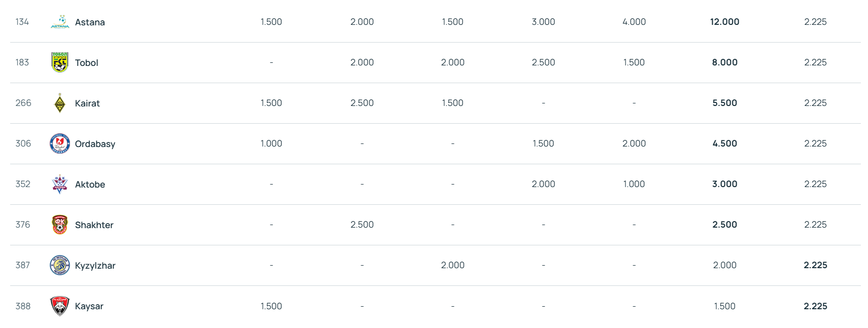
Task: Click the Astana club crest icon
Action: click(x=60, y=22)
